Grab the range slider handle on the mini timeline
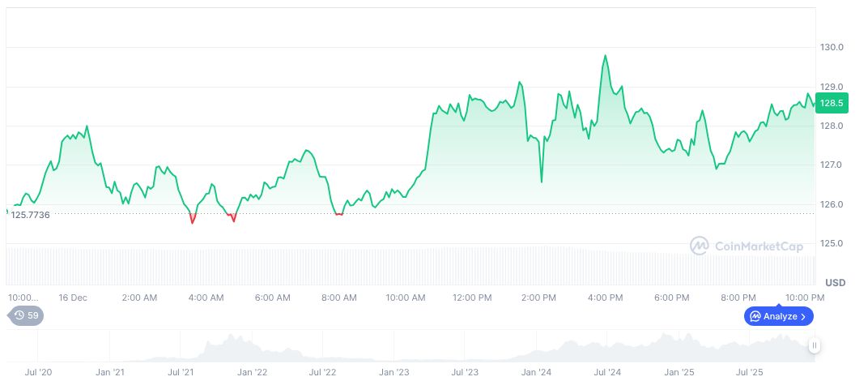The image size is (868, 381). [815, 345]
